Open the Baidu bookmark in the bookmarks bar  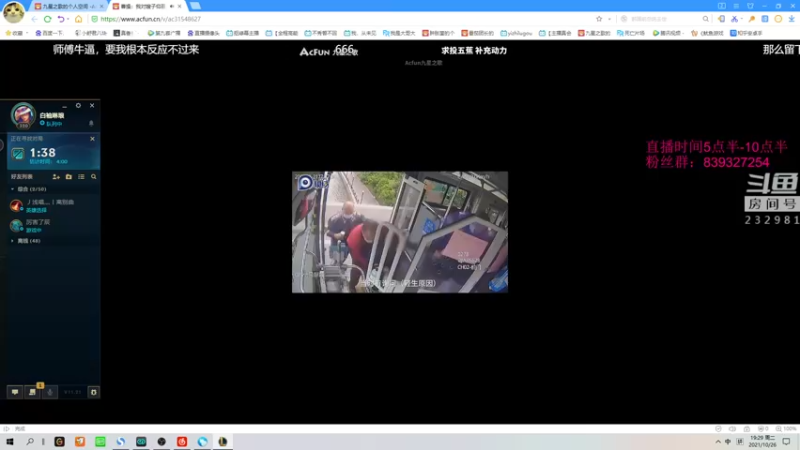coord(49,33)
